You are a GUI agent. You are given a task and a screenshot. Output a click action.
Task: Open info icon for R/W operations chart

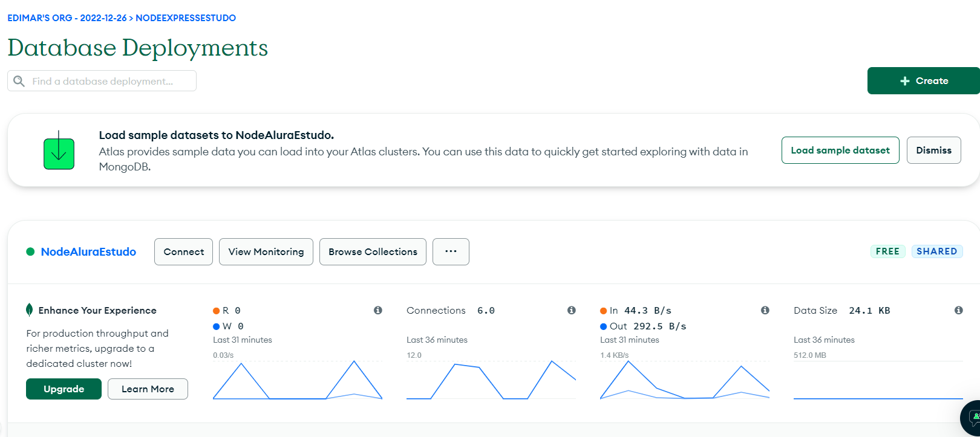click(378, 310)
